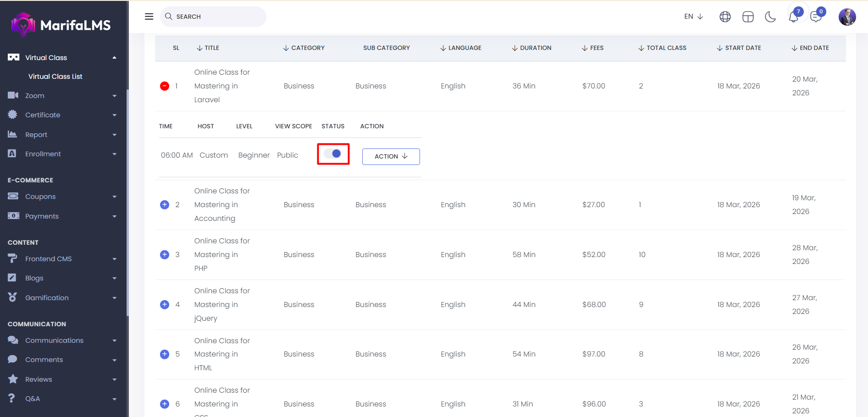Toggle status switch for Laravel class

tap(333, 154)
